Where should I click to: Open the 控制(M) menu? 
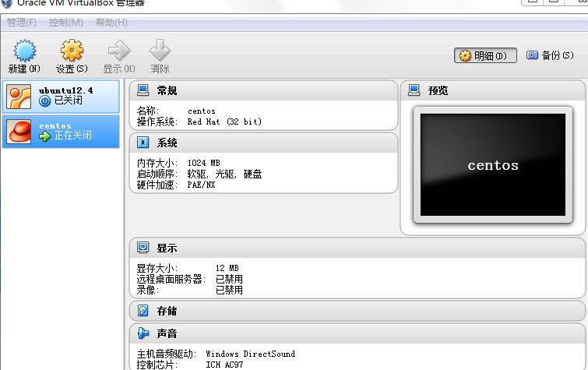(65, 23)
